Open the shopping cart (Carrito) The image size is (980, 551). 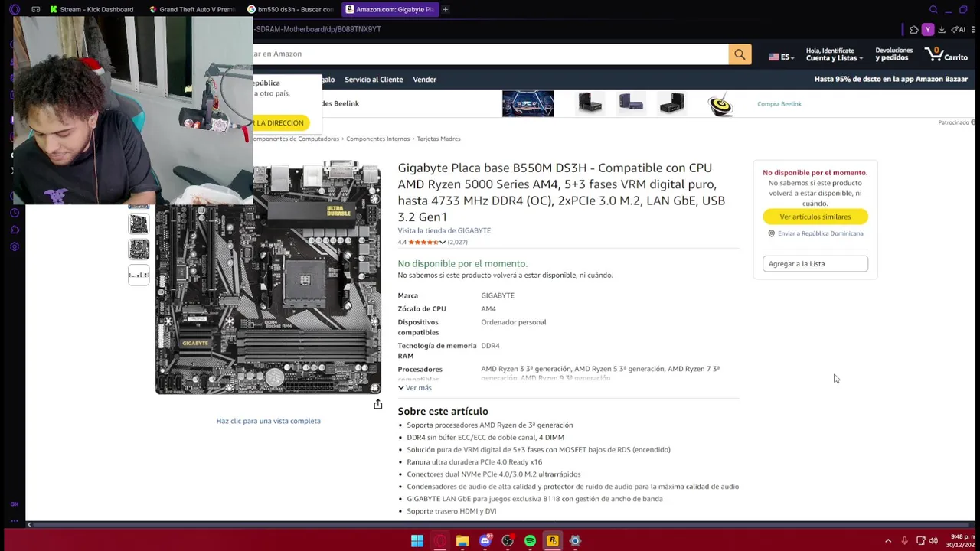[946, 54]
